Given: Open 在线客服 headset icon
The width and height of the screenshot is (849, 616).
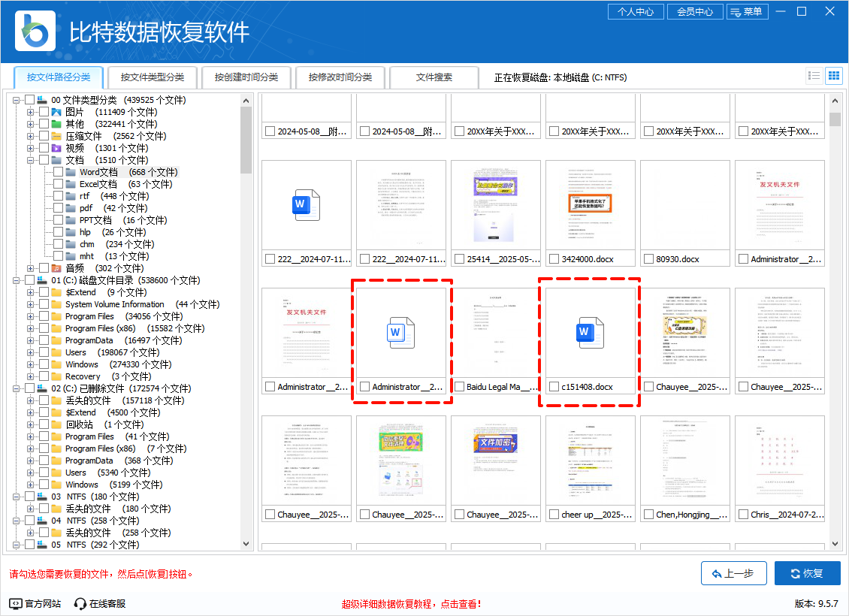Looking at the screenshot, I should [80, 603].
